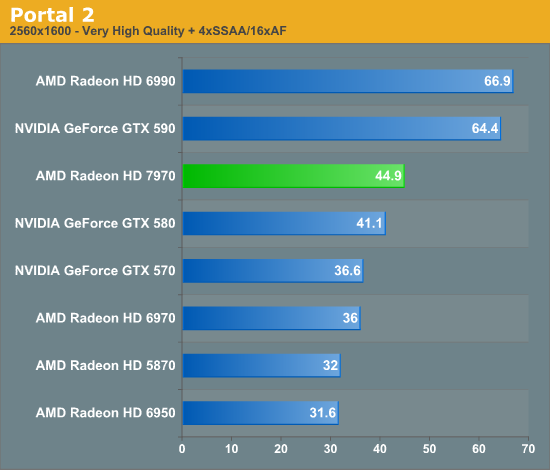This screenshot has height=470, width=550.
Task: Click the 41.1 bar value
Action: pos(369,223)
